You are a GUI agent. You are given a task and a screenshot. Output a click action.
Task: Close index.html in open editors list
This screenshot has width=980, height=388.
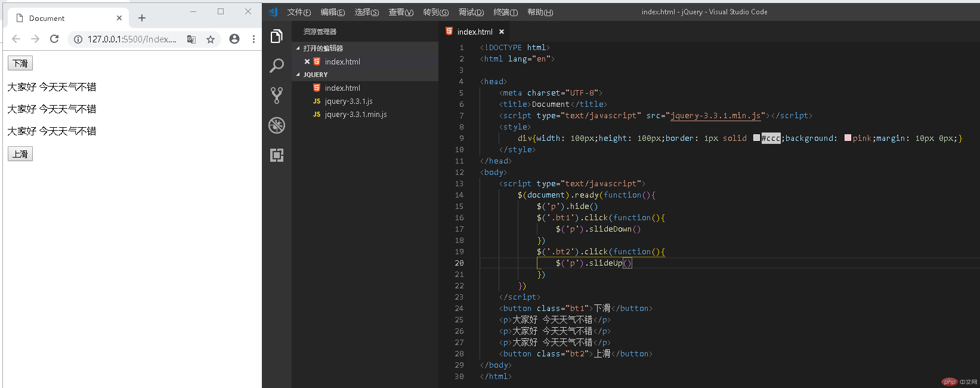tap(307, 61)
